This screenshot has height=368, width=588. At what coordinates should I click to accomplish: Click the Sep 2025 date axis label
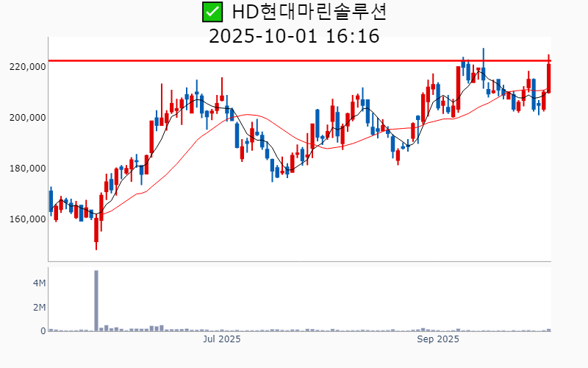point(438,339)
